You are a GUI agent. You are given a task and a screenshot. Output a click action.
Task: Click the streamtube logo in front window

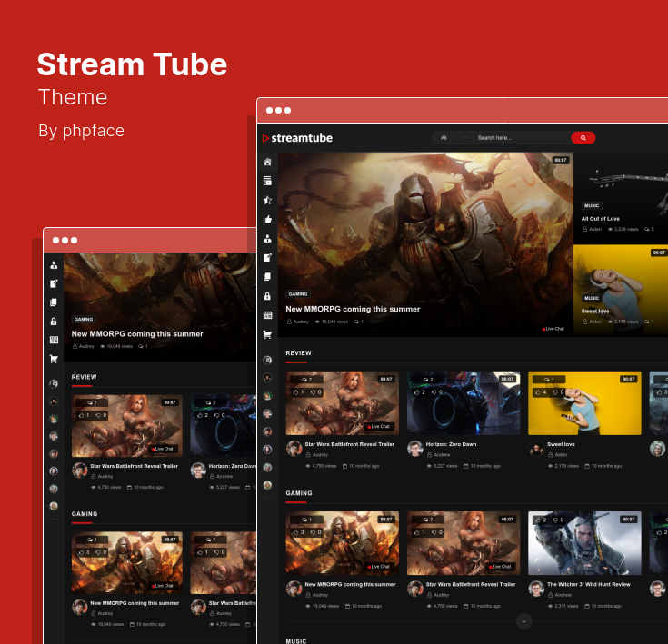(297, 138)
